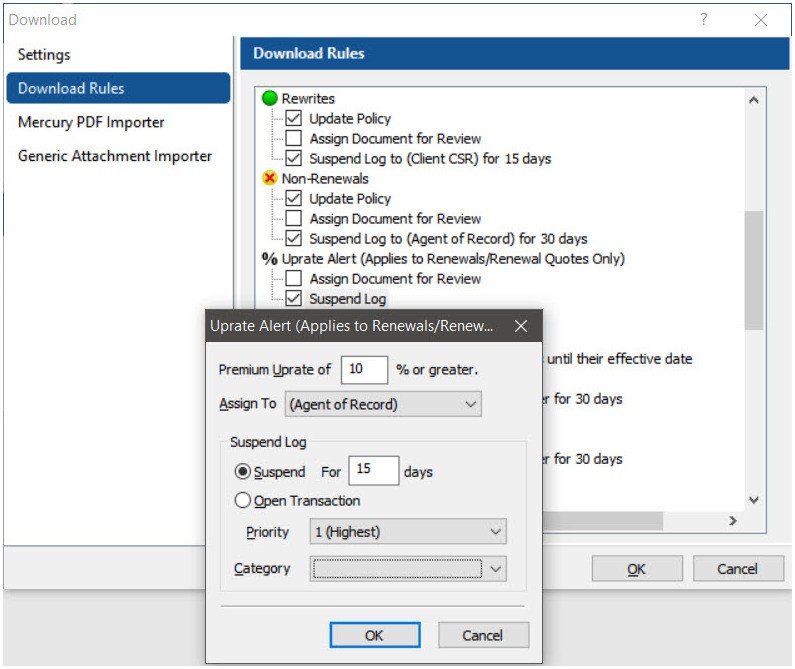The image size is (795, 669).
Task: Click the horizontal scrollbar right arrow
Action: (x=732, y=520)
